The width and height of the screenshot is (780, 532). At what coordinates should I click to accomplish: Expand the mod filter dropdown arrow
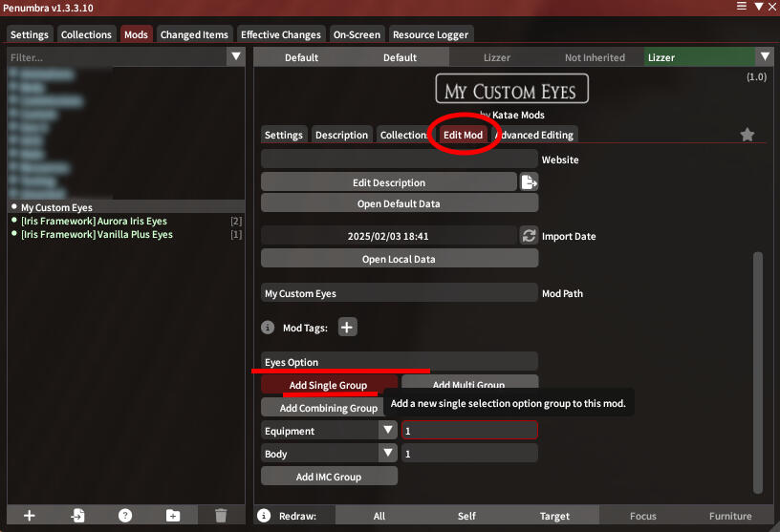point(236,57)
